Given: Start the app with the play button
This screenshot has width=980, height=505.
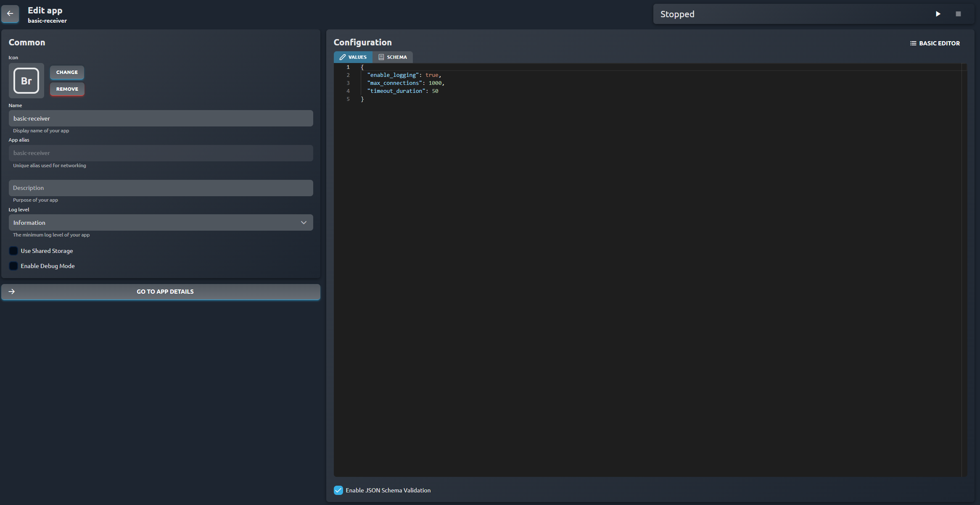Looking at the screenshot, I should coord(938,14).
